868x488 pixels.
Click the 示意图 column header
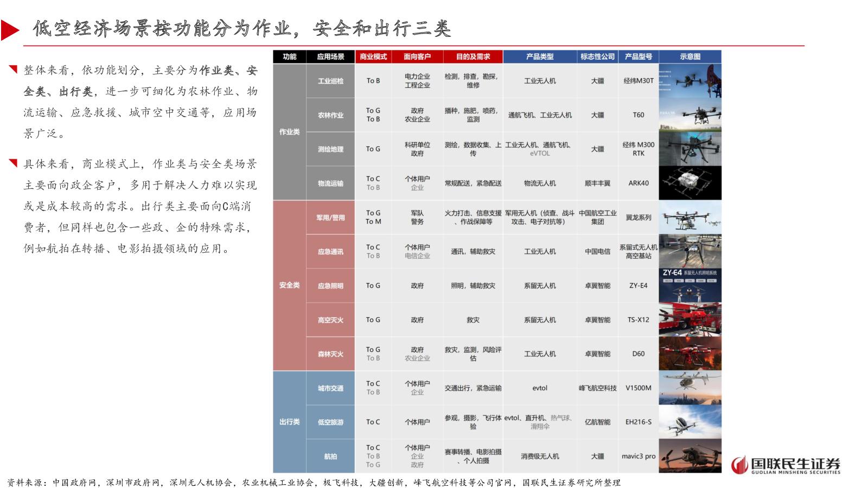690,57
